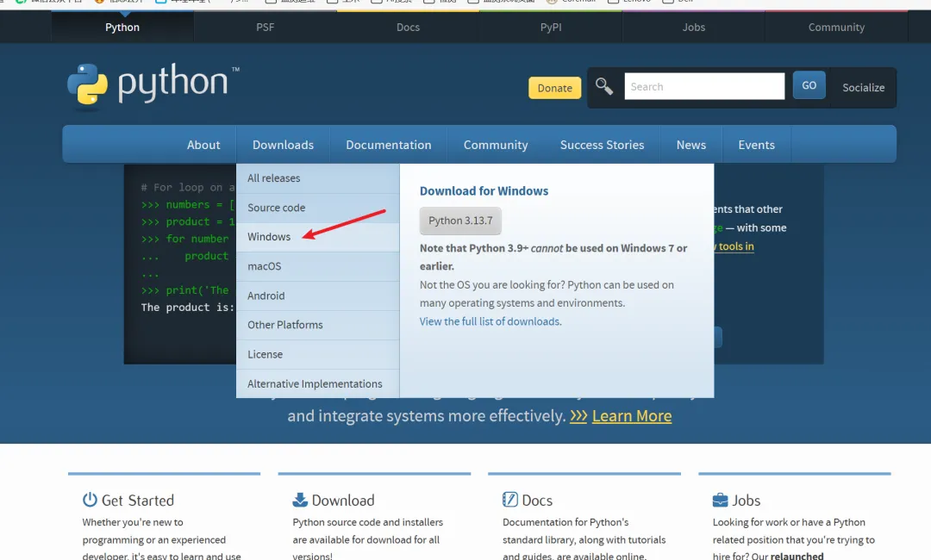Image resolution: width=931 pixels, height=560 pixels.
Task: Open the Jobs top tab
Action: coord(693,28)
